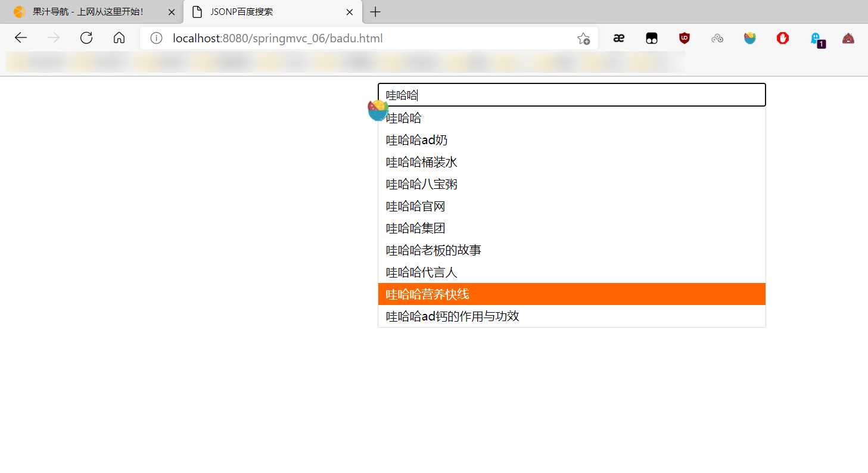Switch to the 果汁导航 tab
868x473 pixels.
pos(88,12)
